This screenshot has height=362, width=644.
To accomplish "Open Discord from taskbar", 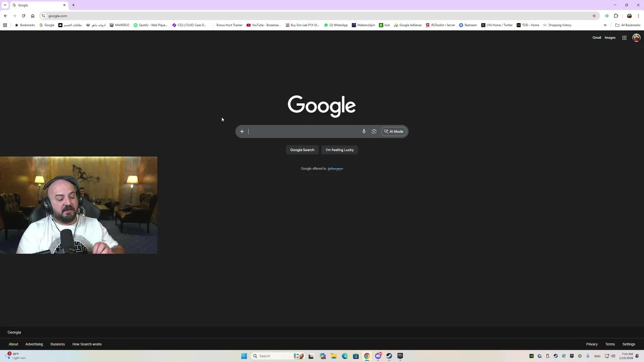I will [378, 356].
